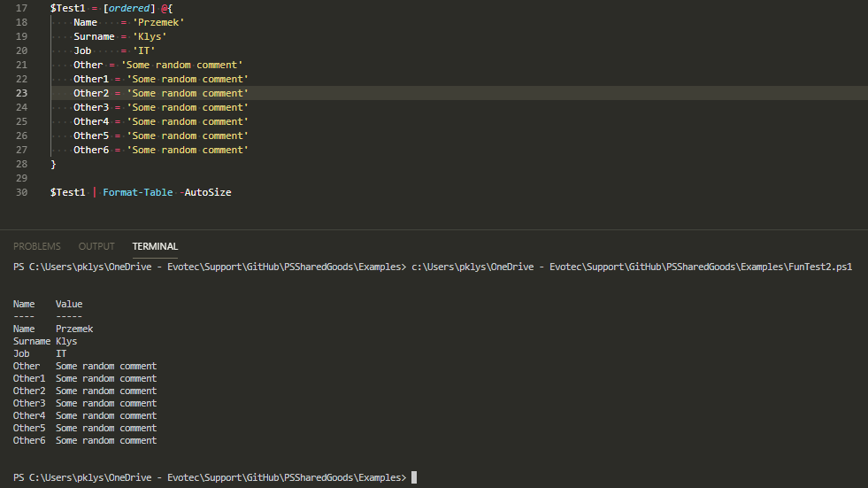
Task: Click the Other6 key in the hashtable
Action: pos(90,150)
